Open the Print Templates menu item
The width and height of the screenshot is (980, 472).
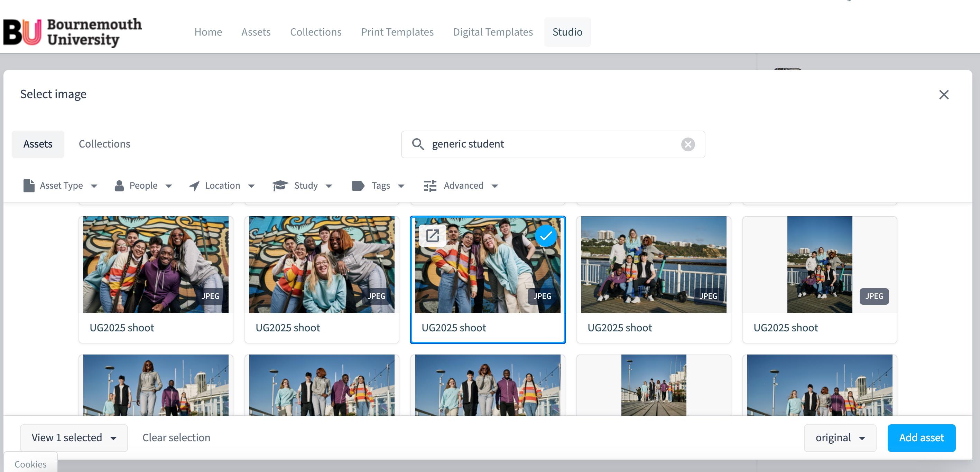point(397,32)
